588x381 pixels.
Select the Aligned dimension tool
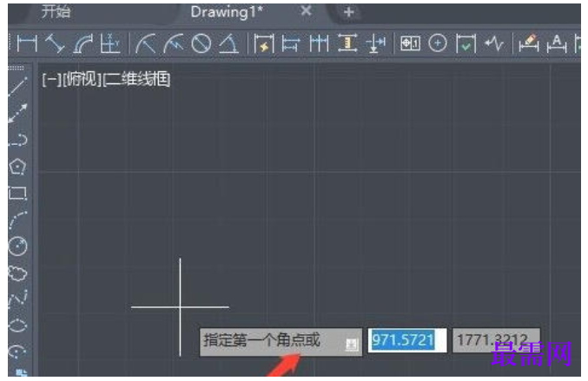pos(55,44)
